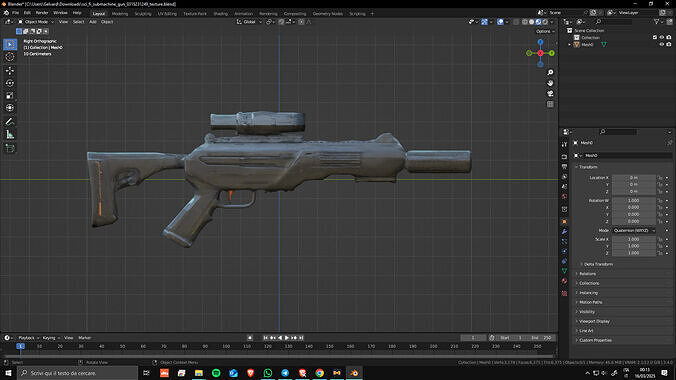Expand the Relations panel
Viewport: 676px width, 380px height.
[x=587, y=273]
